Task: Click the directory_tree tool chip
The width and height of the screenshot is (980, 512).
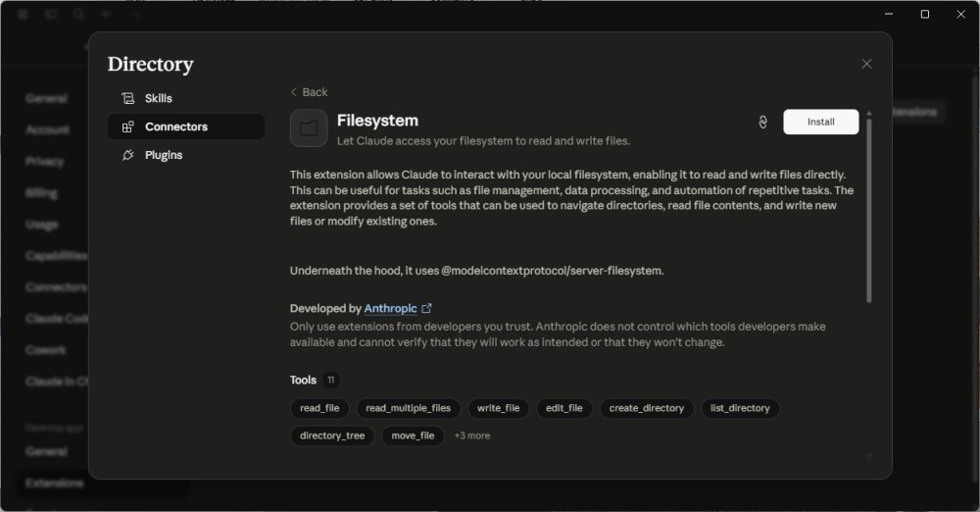Action: pyautogui.click(x=332, y=435)
